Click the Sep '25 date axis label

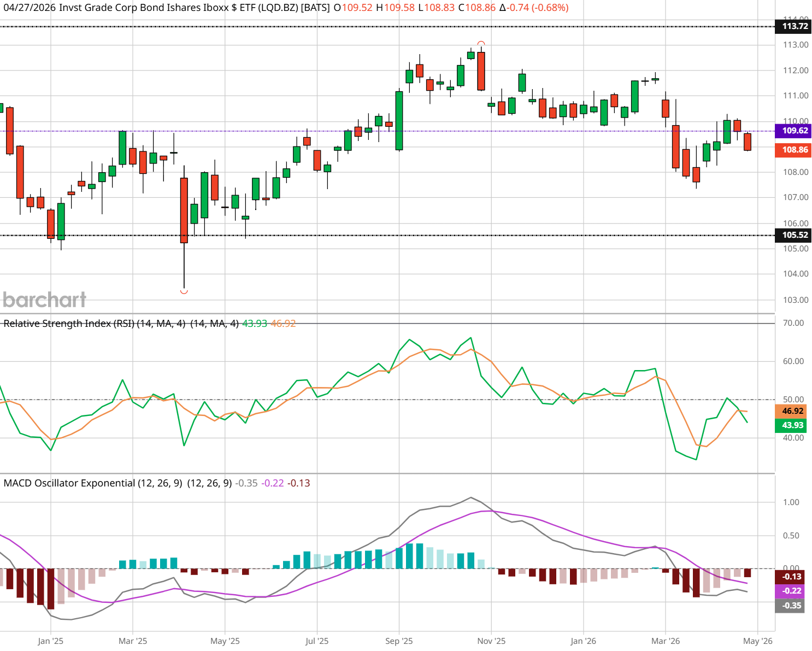point(399,641)
